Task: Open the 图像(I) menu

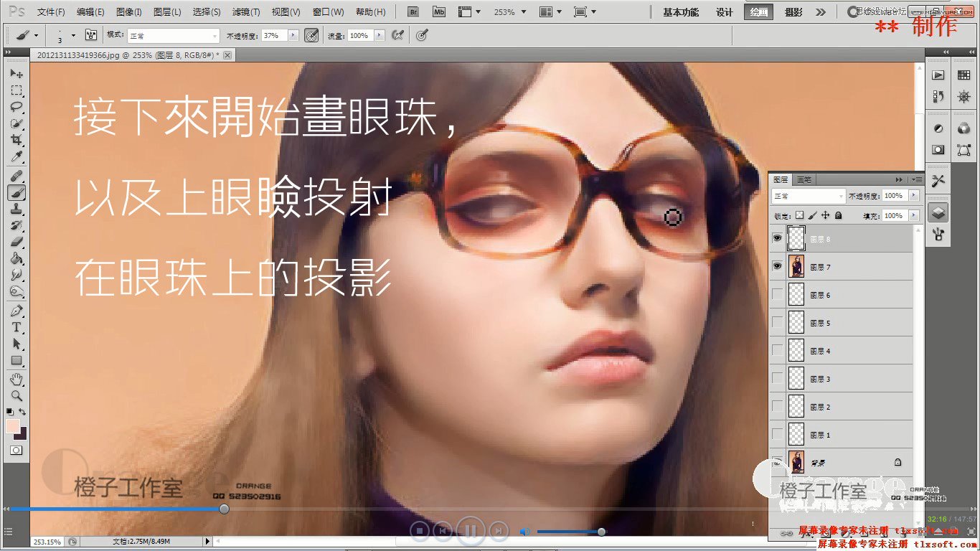Action: 129,12
